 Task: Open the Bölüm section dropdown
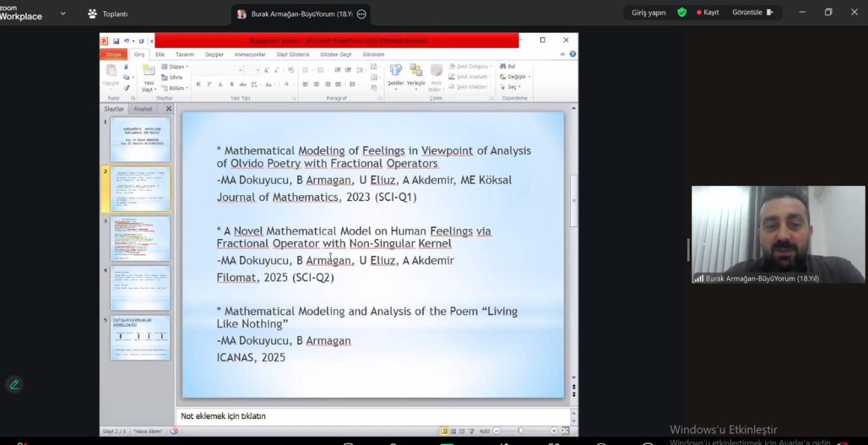(x=175, y=88)
